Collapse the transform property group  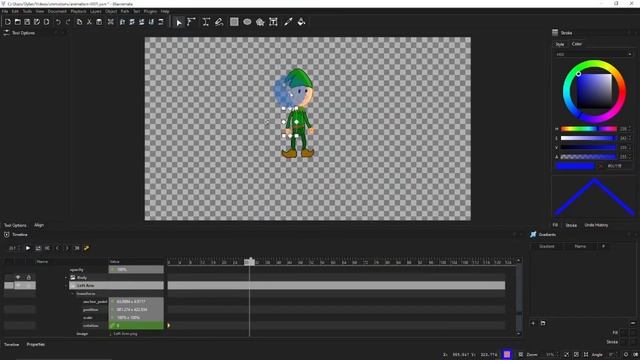[x=73, y=293]
